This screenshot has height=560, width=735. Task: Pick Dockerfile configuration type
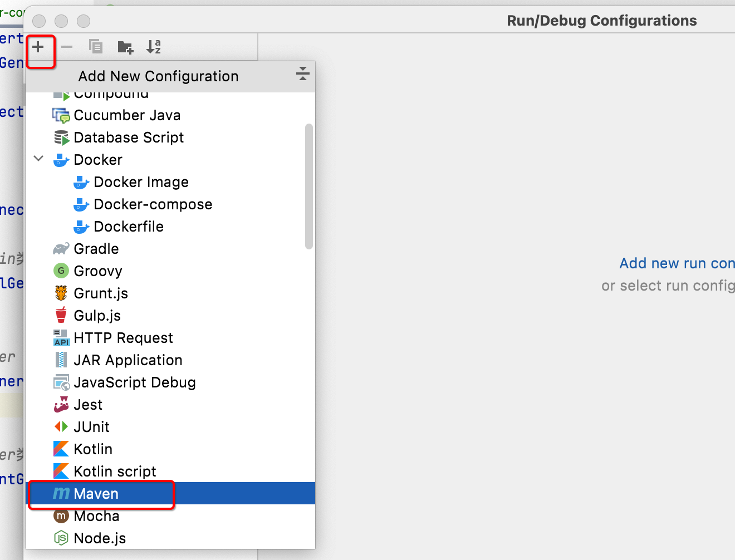(x=170, y=227)
